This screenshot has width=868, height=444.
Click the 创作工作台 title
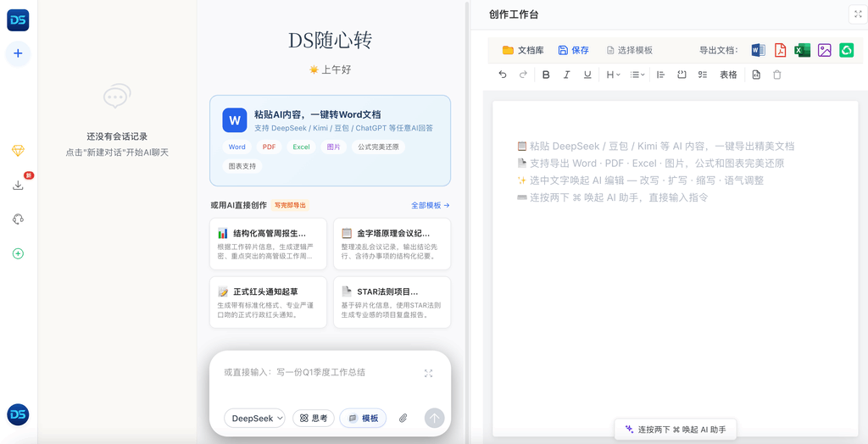[514, 15]
